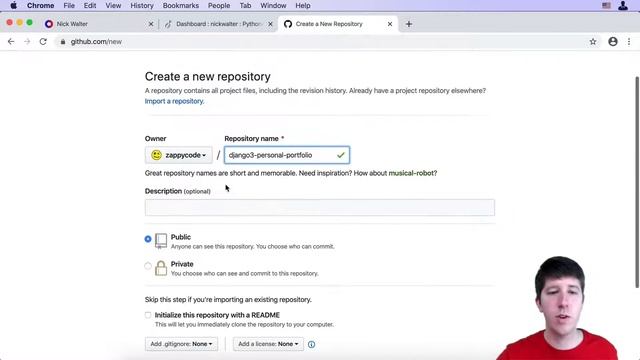
Task: Click the Private option padlock icon
Action: [x=161, y=268]
